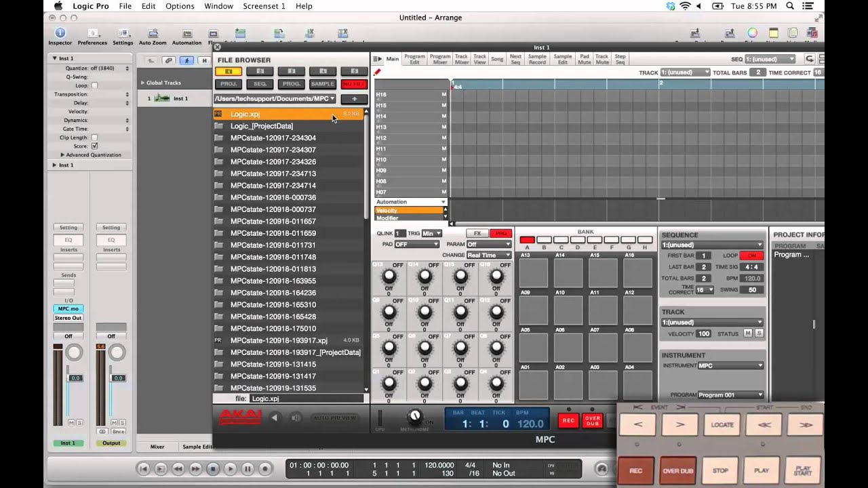The width and height of the screenshot is (868, 488).
Task: Click the MPC transport REC button
Action: click(x=568, y=420)
